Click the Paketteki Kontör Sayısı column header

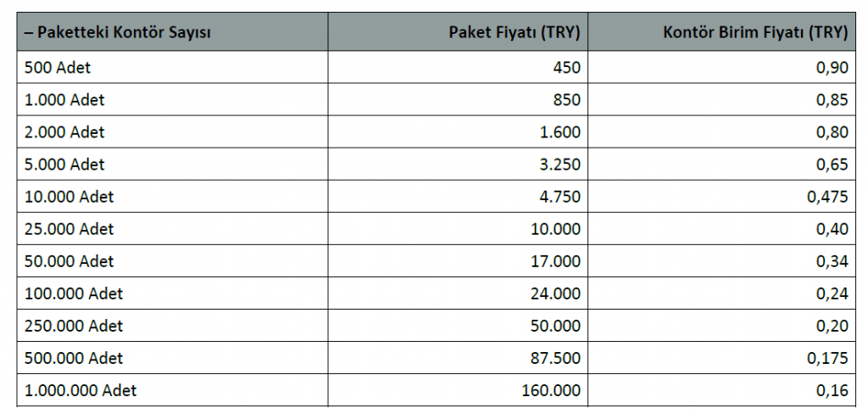(x=172, y=31)
